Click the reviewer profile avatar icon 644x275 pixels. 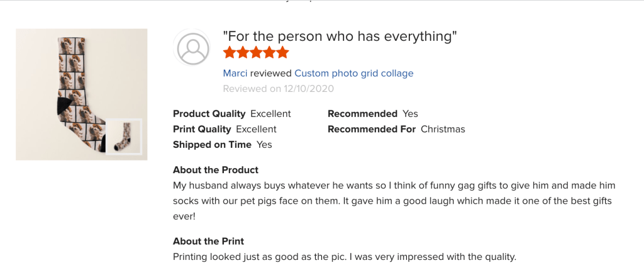(193, 48)
